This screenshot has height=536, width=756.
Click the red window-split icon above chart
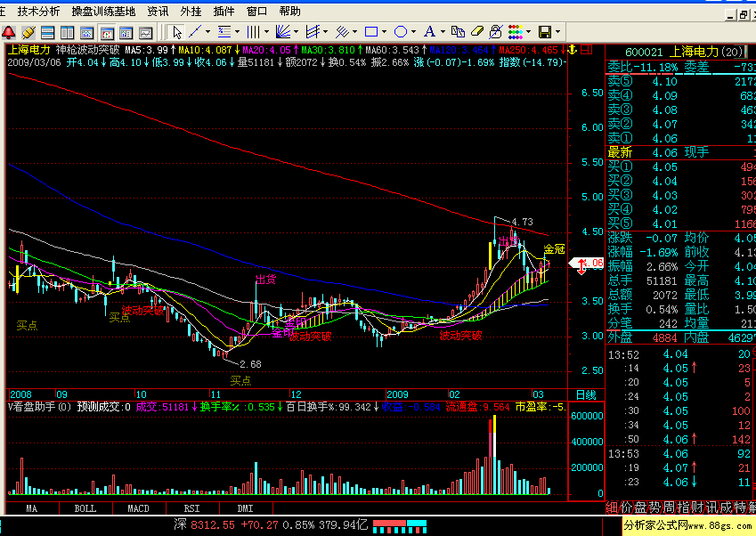586,49
